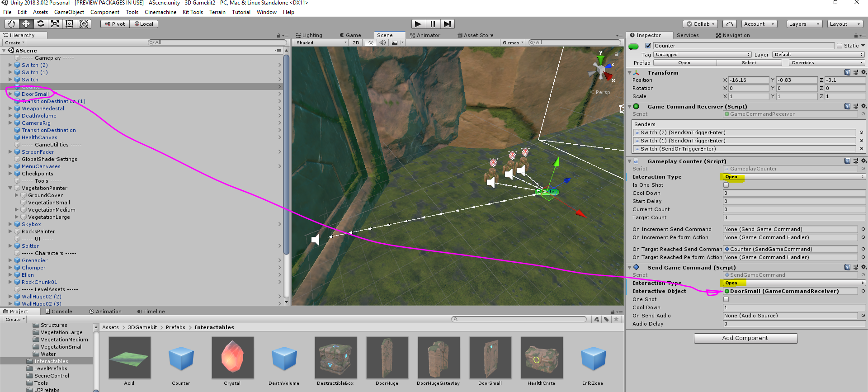Collapse the Transform component
Viewport: 868px width, 392px height.
[629, 72]
